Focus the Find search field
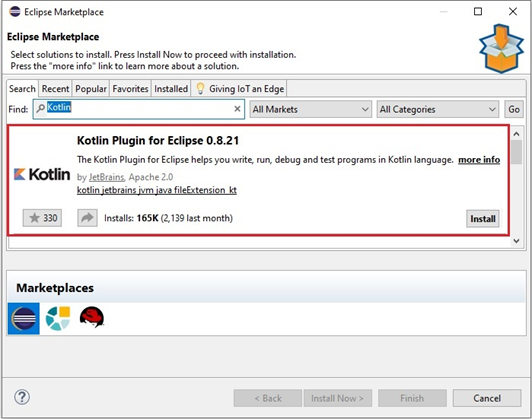The image size is (532, 419). (x=139, y=109)
